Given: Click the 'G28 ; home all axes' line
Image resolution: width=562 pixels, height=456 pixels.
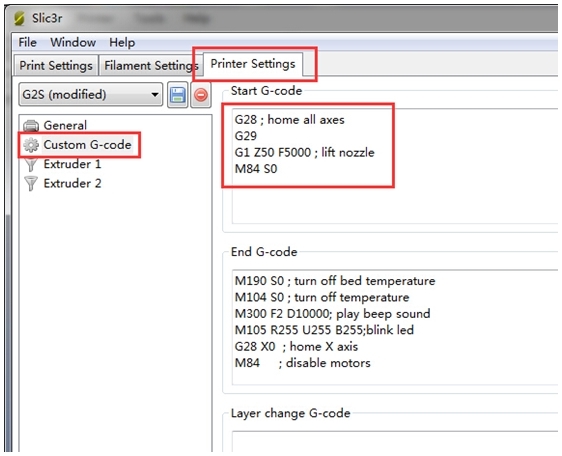Looking at the screenshot, I should tap(289, 120).
